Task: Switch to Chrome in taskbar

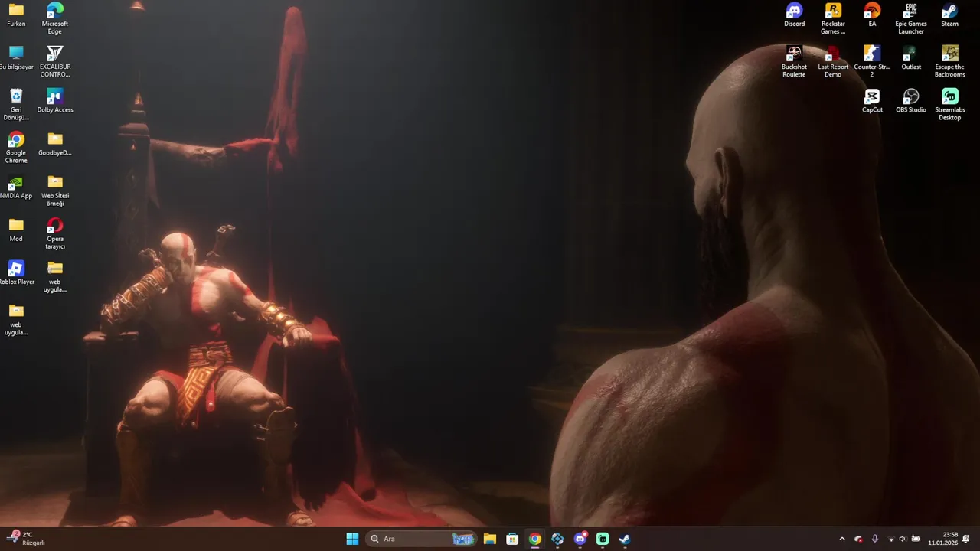Action: click(x=535, y=539)
